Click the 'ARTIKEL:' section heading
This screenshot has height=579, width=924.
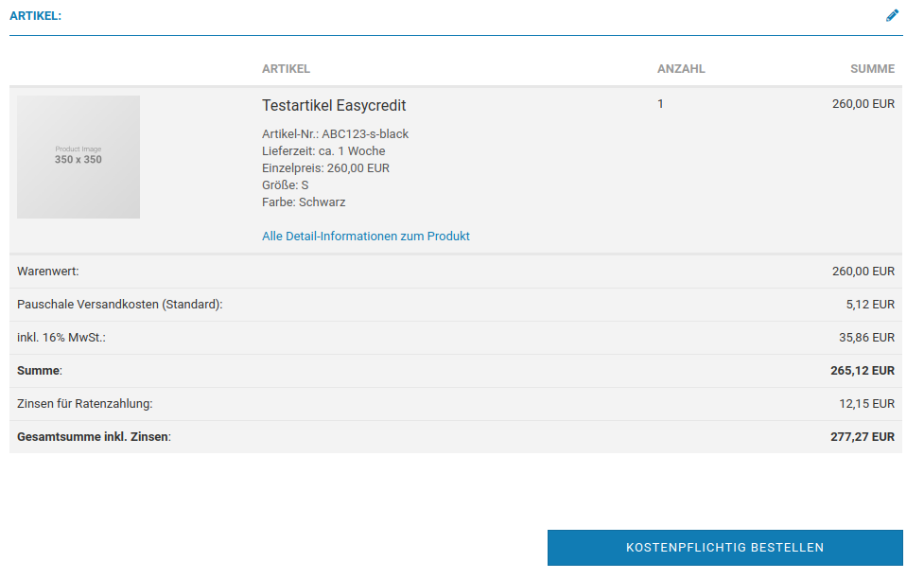coord(35,15)
